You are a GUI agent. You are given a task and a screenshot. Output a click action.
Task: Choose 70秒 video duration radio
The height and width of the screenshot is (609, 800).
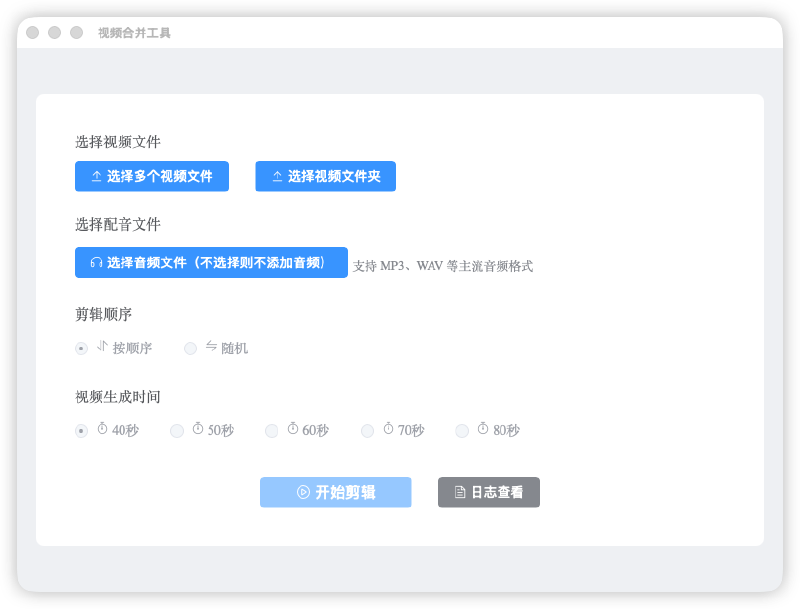pyautogui.click(x=367, y=431)
